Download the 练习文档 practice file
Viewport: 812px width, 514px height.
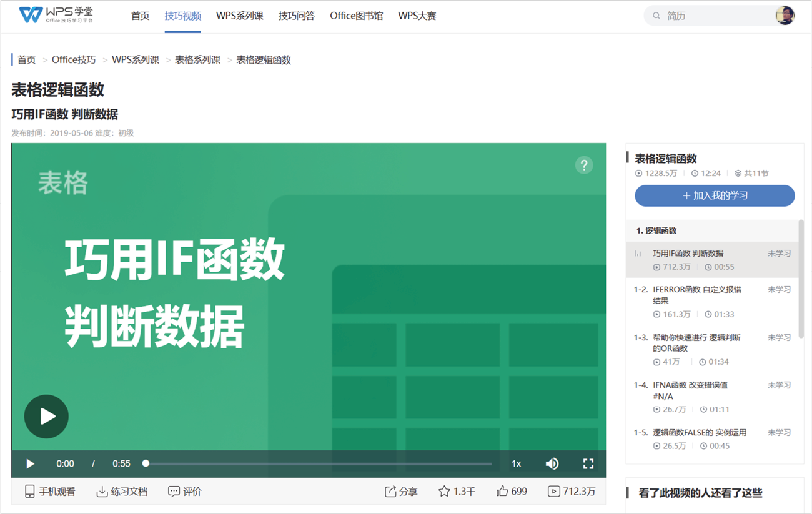[x=122, y=492]
